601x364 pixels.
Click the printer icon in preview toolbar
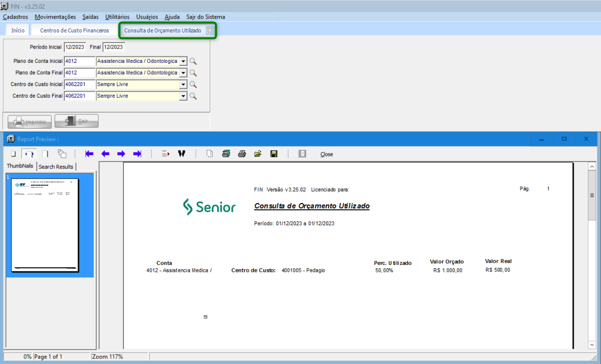click(242, 154)
